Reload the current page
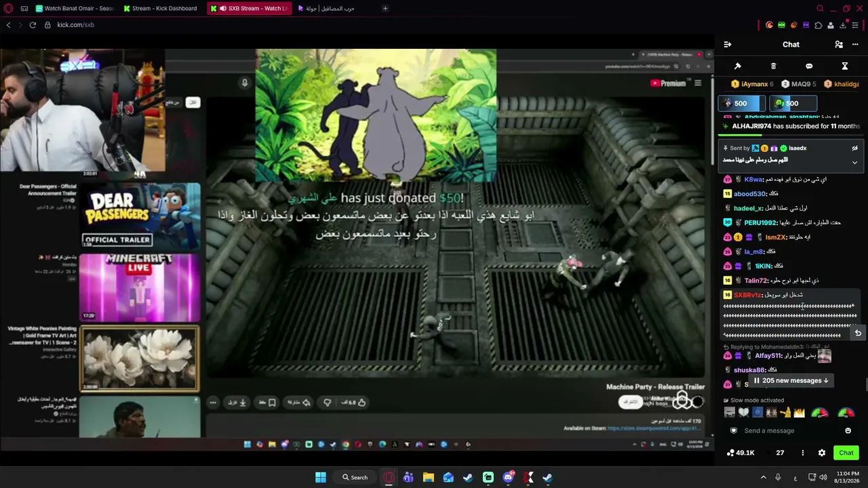This screenshot has height=488, width=868. click(x=33, y=25)
